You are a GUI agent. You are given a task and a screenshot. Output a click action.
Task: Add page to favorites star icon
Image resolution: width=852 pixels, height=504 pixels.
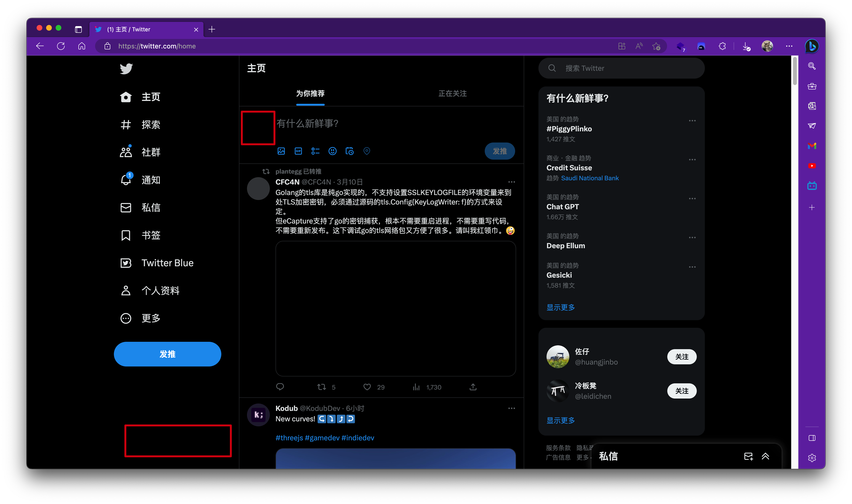point(656,46)
